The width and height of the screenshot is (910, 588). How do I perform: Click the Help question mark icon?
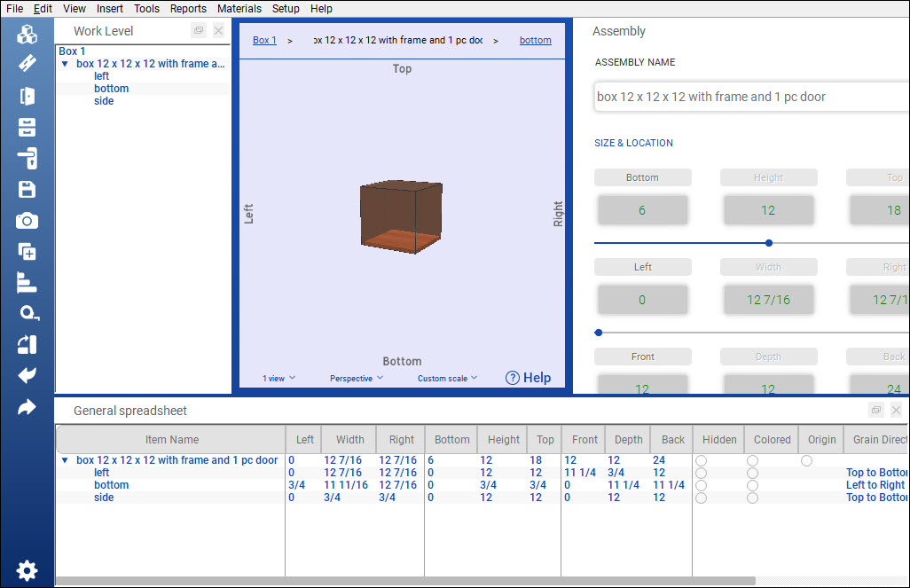(x=512, y=378)
